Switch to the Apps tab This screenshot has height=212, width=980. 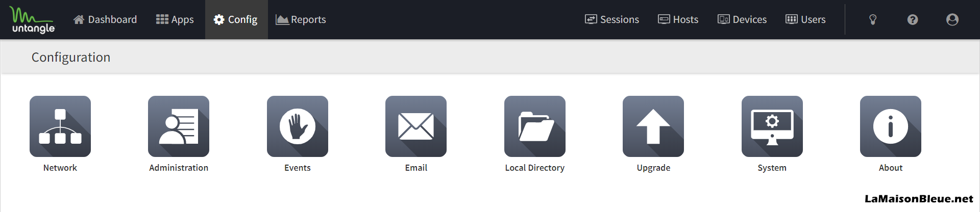[175, 19]
